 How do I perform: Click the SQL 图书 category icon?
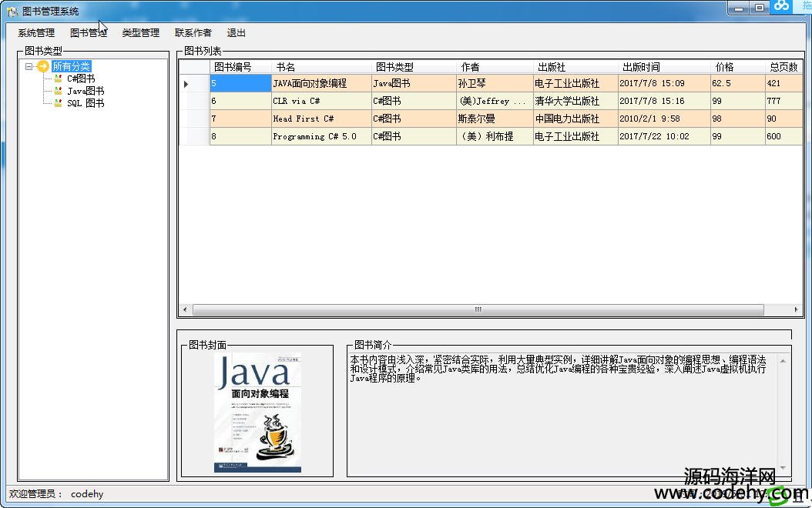coord(58,103)
